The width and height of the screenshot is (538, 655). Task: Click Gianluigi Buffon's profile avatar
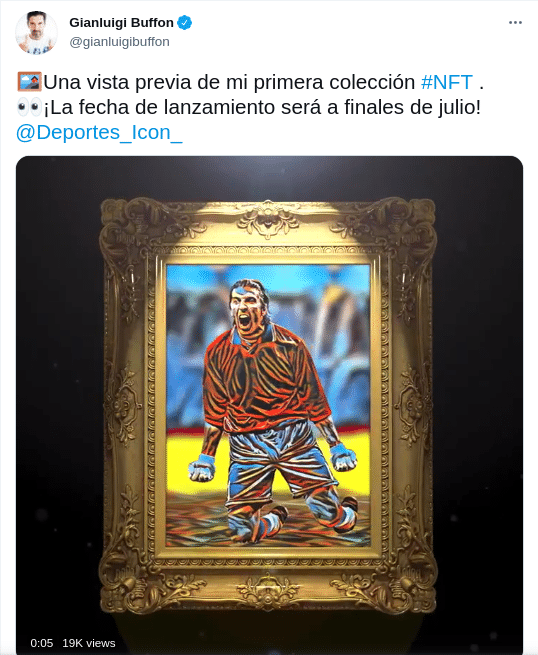[36, 33]
